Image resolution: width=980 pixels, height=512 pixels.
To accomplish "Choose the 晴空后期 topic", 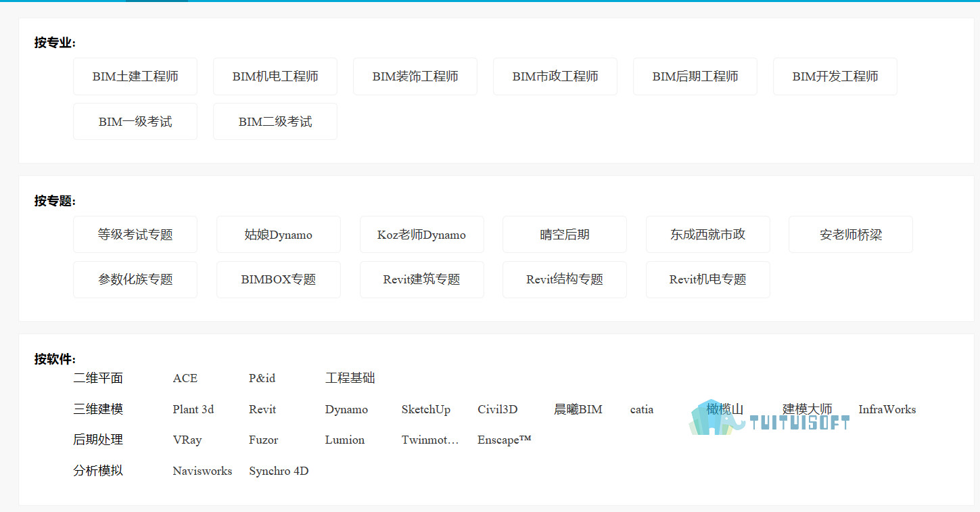I will [x=565, y=235].
